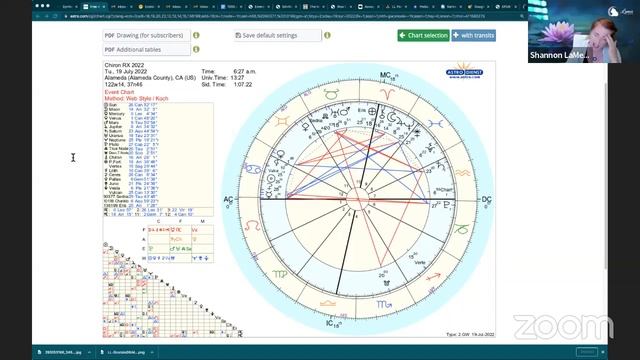Click info icon next to Additional tables

pyautogui.click(x=196, y=49)
